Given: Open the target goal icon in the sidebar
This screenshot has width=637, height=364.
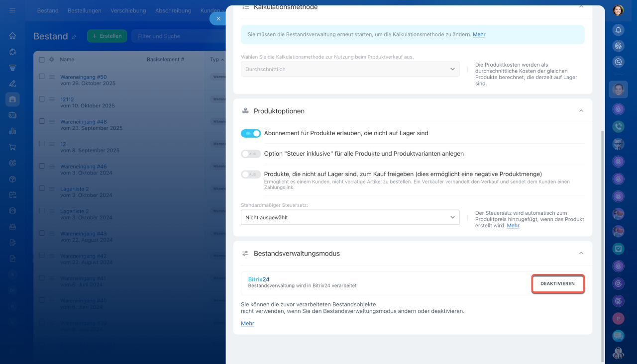Looking at the screenshot, I should [x=12, y=163].
